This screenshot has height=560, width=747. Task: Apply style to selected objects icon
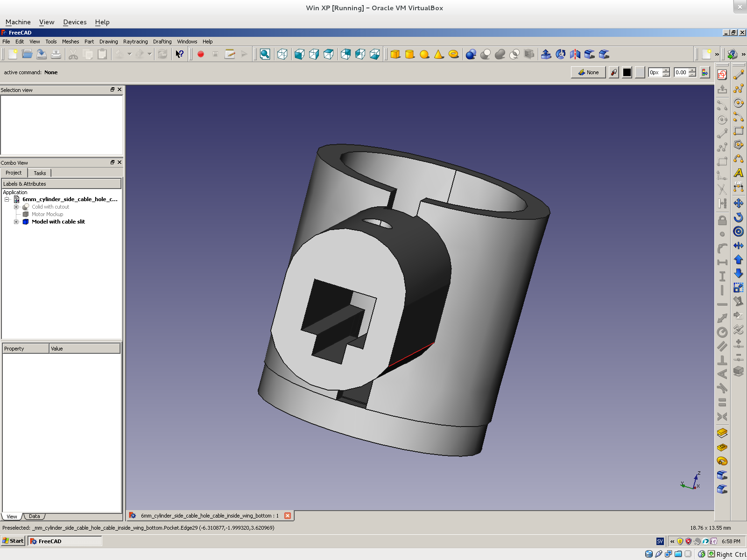click(705, 72)
